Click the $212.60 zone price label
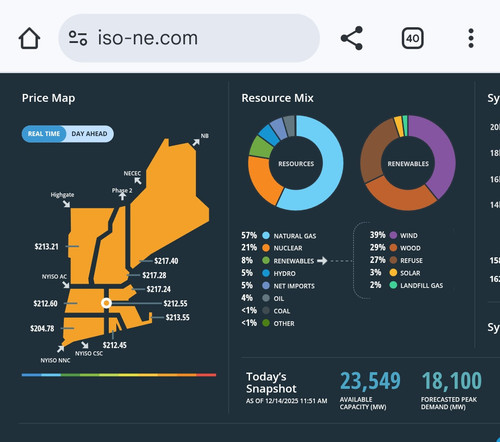Viewport: 500px width, 442px height. coord(45,304)
